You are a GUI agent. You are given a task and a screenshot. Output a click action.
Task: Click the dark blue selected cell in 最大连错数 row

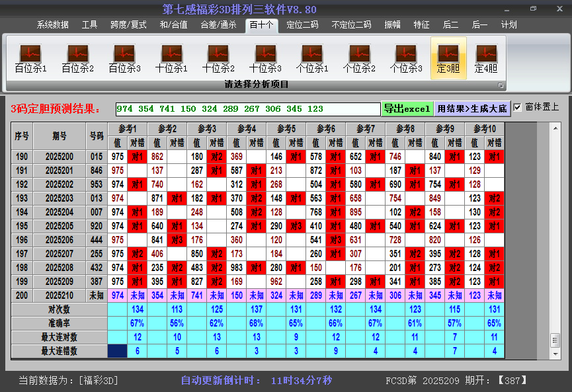118,351
